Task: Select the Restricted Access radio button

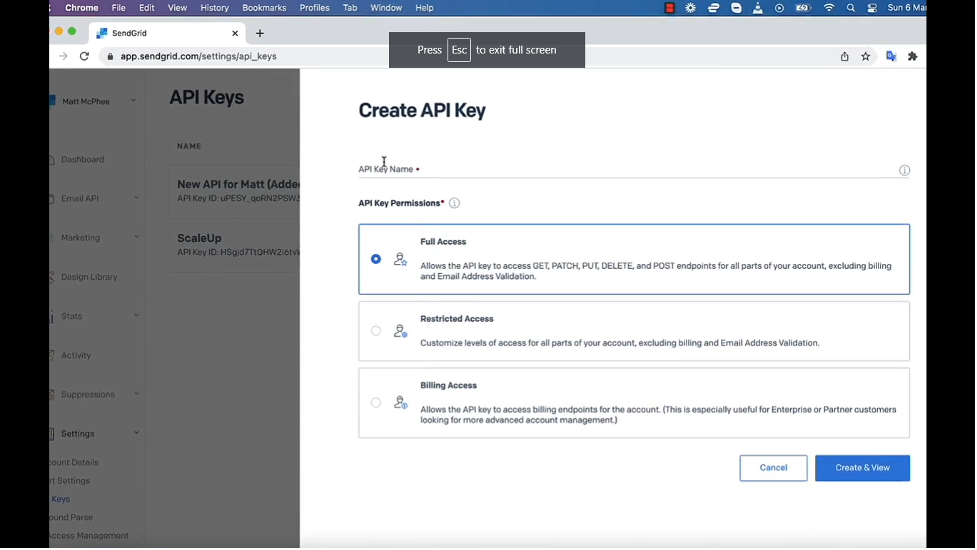Action: click(x=376, y=331)
